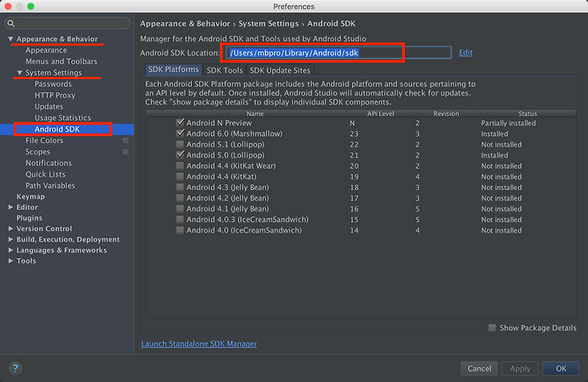Open Path Variables settings
The width and height of the screenshot is (588, 382).
pyautogui.click(x=51, y=185)
